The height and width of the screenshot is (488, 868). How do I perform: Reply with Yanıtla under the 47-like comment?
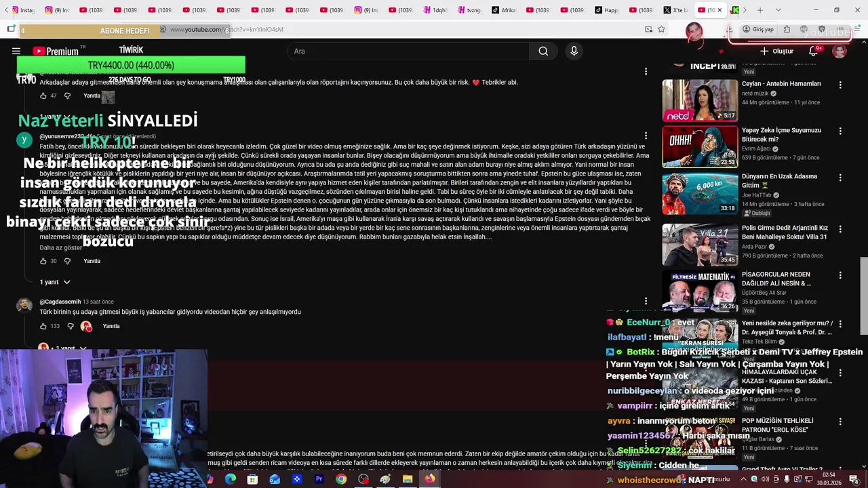(92, 96)
